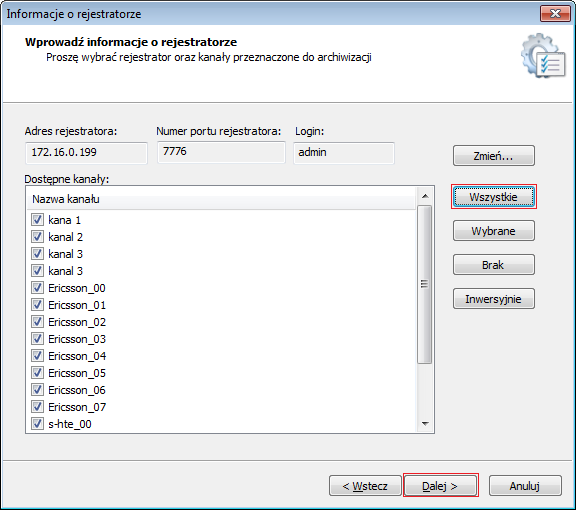Cancel the wizard with Anuluj
This screenshot has height=510, width=576.
pyautogui.click(x=525, y=486)
